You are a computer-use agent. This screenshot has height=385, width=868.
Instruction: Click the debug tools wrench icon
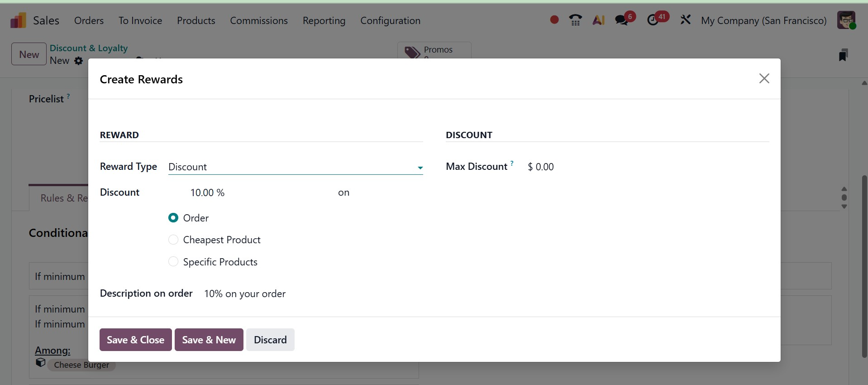pos(685,20)
